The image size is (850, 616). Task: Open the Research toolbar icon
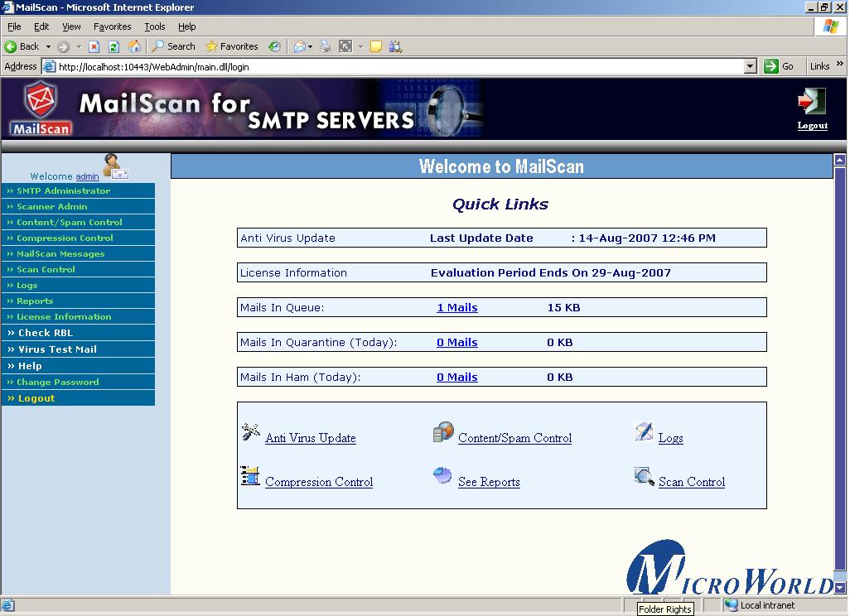[x=396, y=46]
